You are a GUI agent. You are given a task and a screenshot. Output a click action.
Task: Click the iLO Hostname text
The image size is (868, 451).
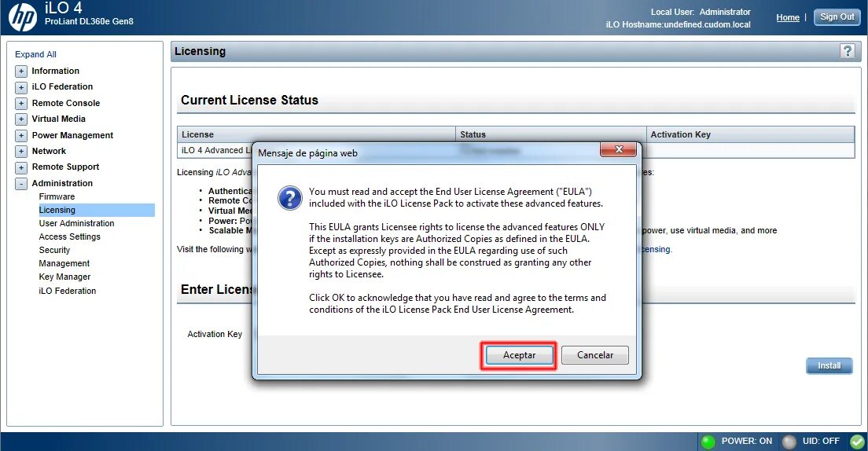pyautogui.click(x=678, y=24)
